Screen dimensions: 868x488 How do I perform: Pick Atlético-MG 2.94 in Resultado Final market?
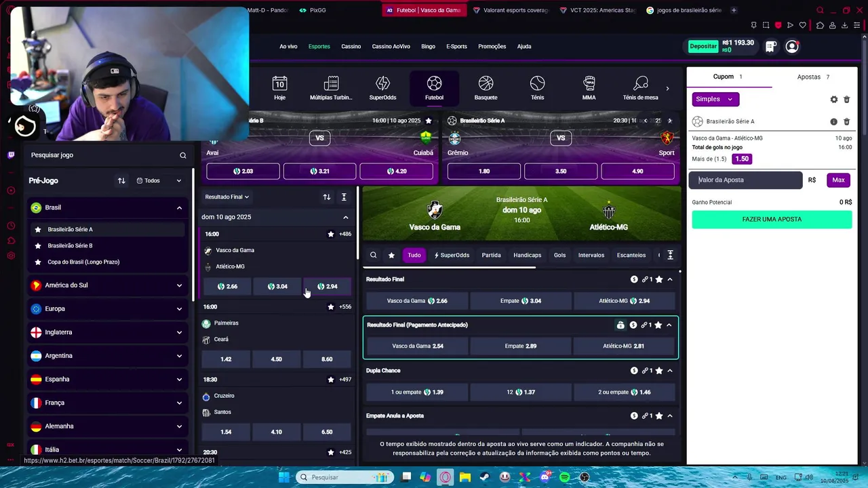[x=624, y=301]
